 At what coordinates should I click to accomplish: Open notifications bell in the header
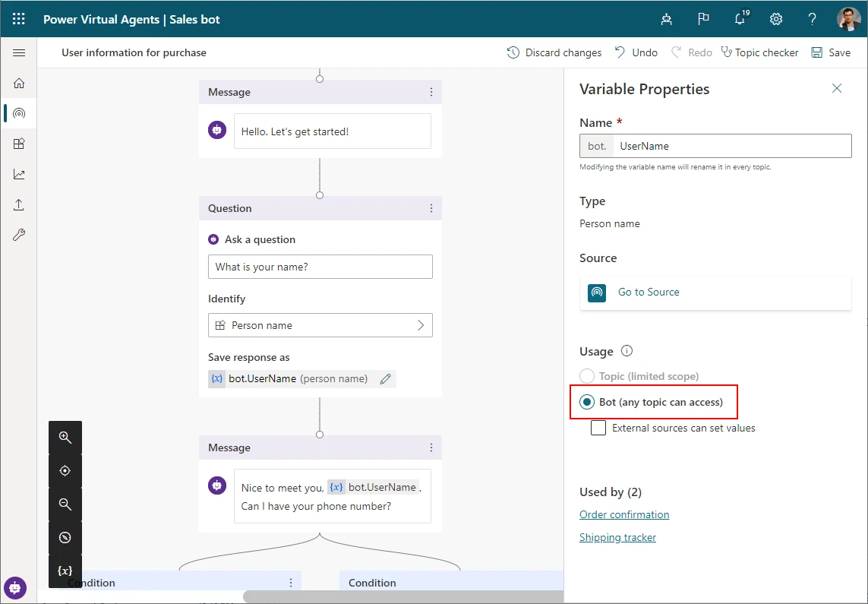click(x=740, y=19)
